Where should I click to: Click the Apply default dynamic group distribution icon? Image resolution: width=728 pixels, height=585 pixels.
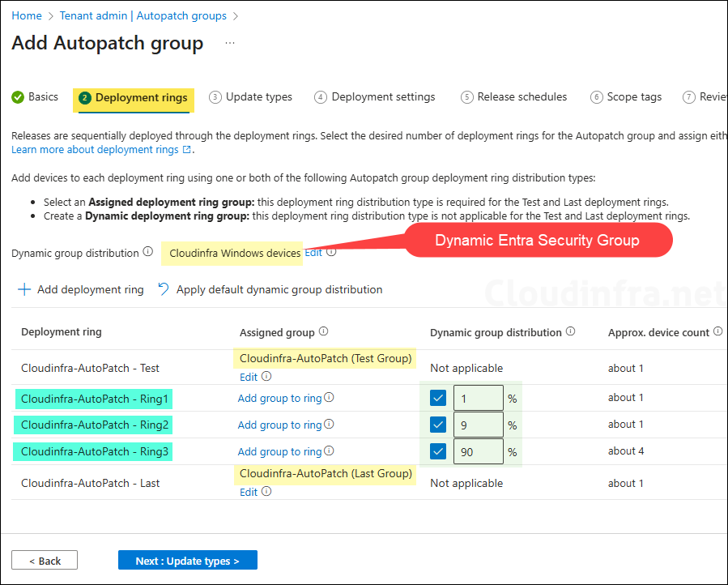164,289
